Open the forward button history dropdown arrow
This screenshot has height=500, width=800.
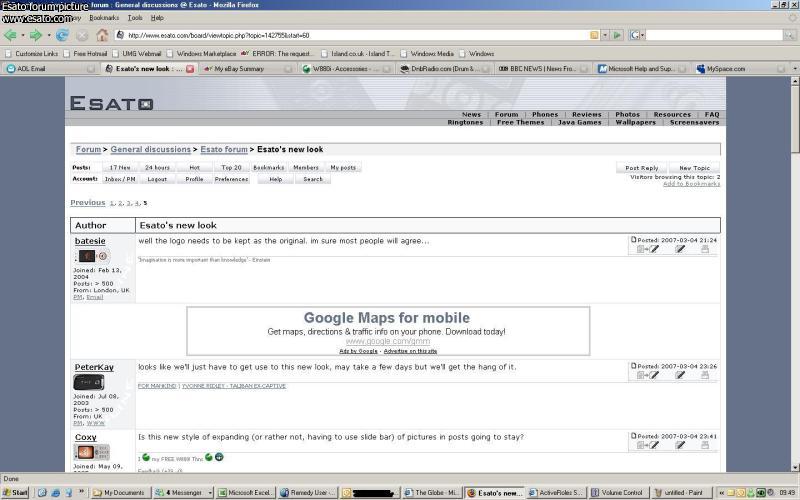48,35
